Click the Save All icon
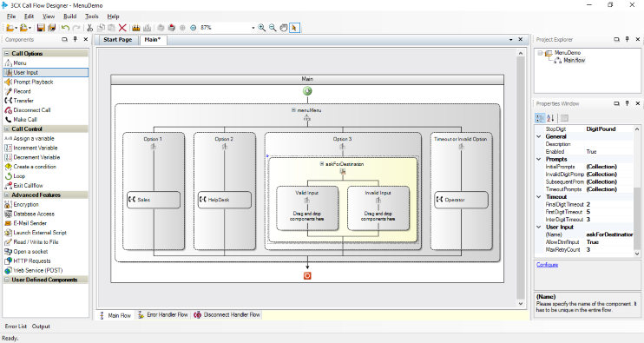The height and width of the screenshot is (343, 644). pos(51,28)
